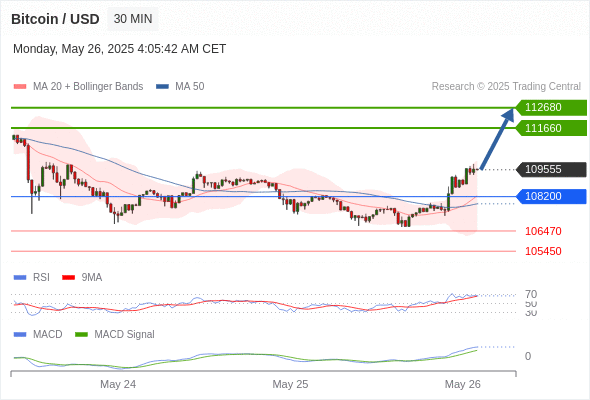Select the 111660 resistance price tag
Image resolution: width=590 pixels, height=400 pixels.
551,128
